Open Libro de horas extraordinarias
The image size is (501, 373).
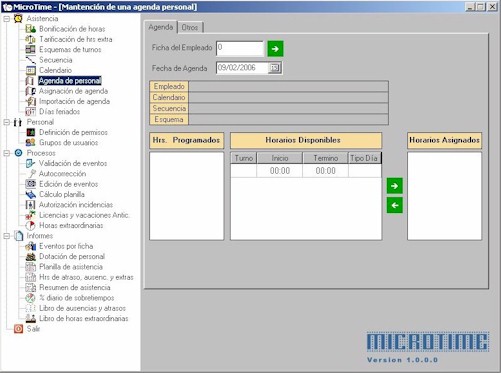pyautogui.click(x=84, y=318)
